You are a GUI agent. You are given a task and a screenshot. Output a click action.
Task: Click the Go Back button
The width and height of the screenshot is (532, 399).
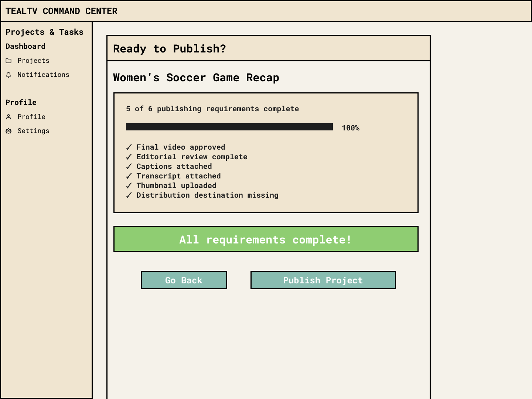(184, 280)
